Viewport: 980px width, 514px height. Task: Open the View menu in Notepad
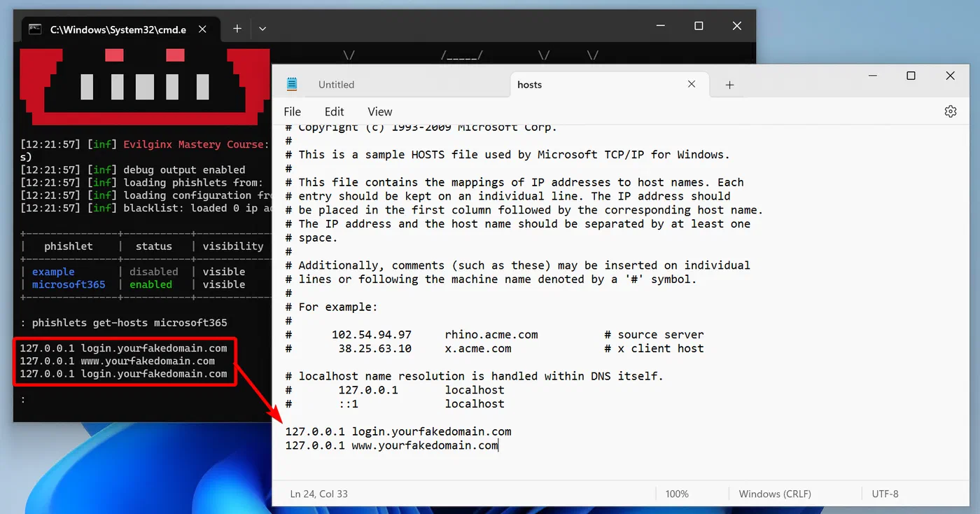pyautogui.click(x=380, y=111)
